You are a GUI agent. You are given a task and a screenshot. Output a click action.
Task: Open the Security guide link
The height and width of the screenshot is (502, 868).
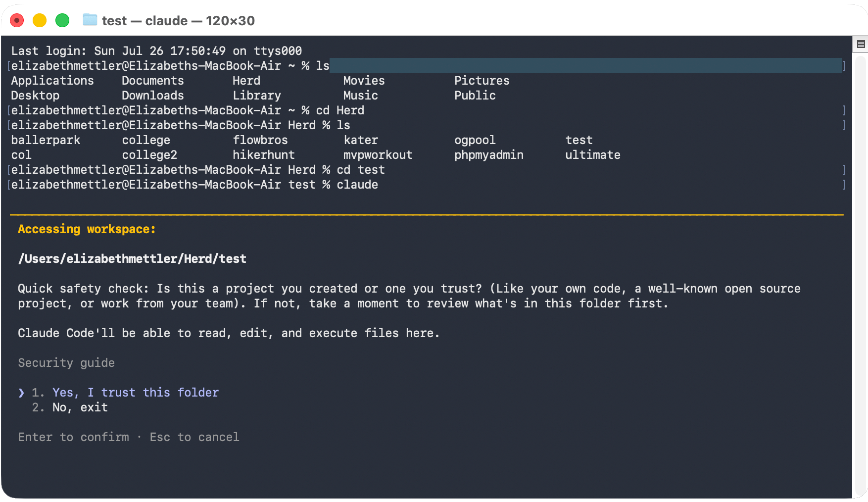[x=66, y=363]
